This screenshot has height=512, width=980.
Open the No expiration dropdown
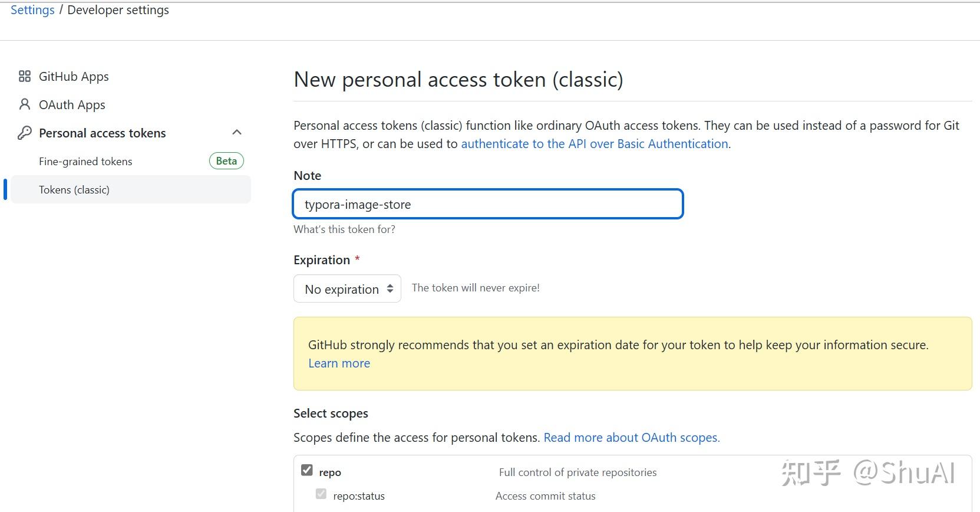[347, 288]
